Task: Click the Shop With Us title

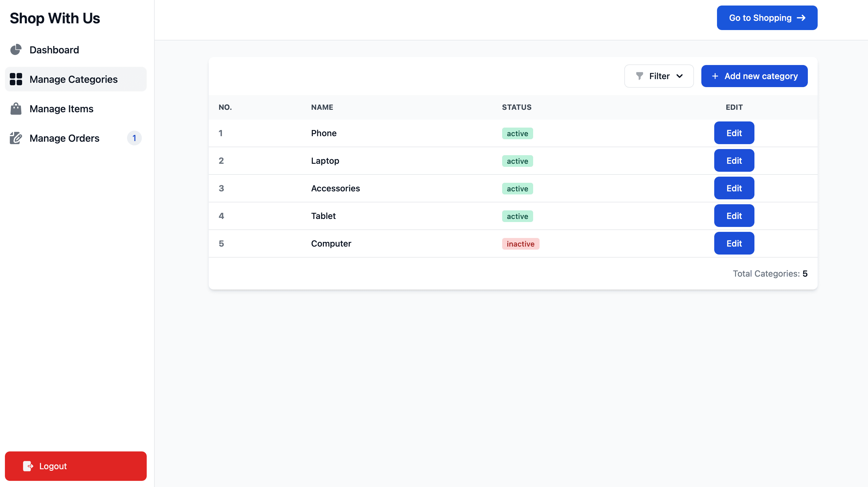Action: click(x=55, y=18)
